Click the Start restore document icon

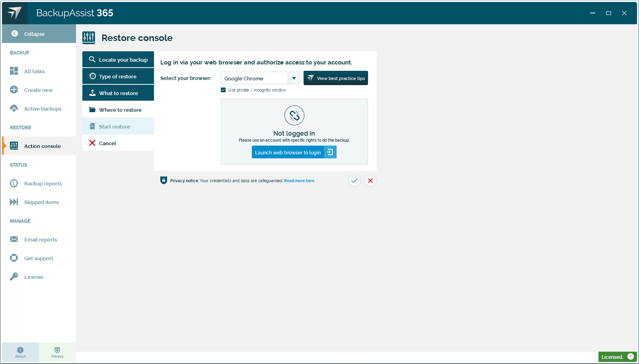pyautogui.click(x=92, y=126)
